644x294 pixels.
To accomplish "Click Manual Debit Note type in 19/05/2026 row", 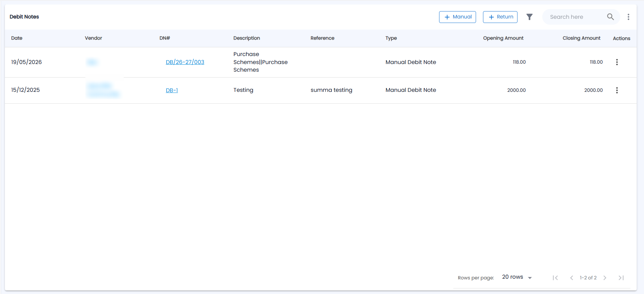I will [x=411, y=62].
